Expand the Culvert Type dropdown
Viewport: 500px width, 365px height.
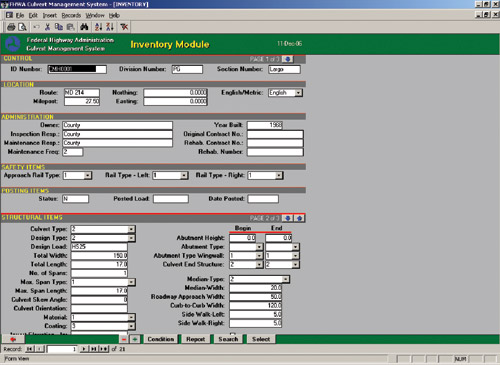click(x=131, y=229)
